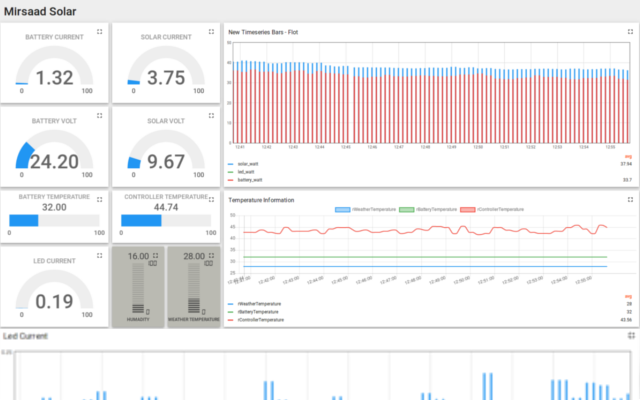This screenshot has height=400, width=640.
Task: Enlarge the Weather Temperature widget showing 28.00
Action: pos(211,256)
